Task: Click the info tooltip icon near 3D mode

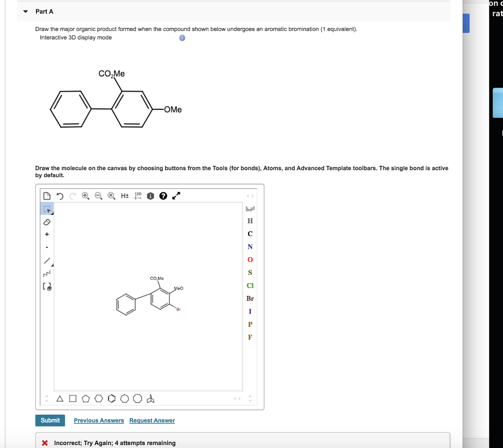Action: pyautogui.click(x=182, y=38)
